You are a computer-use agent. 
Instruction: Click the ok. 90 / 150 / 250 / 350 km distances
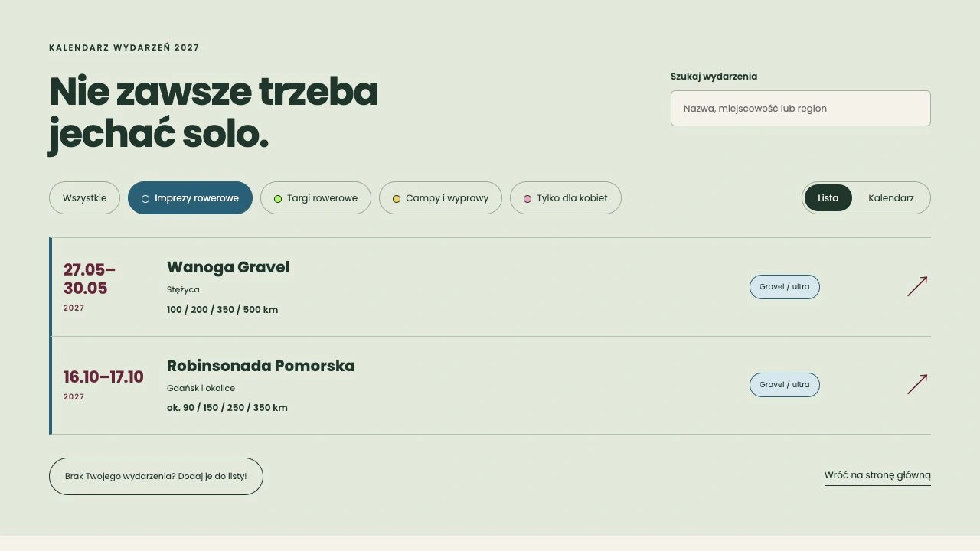[x=227, y=408]
